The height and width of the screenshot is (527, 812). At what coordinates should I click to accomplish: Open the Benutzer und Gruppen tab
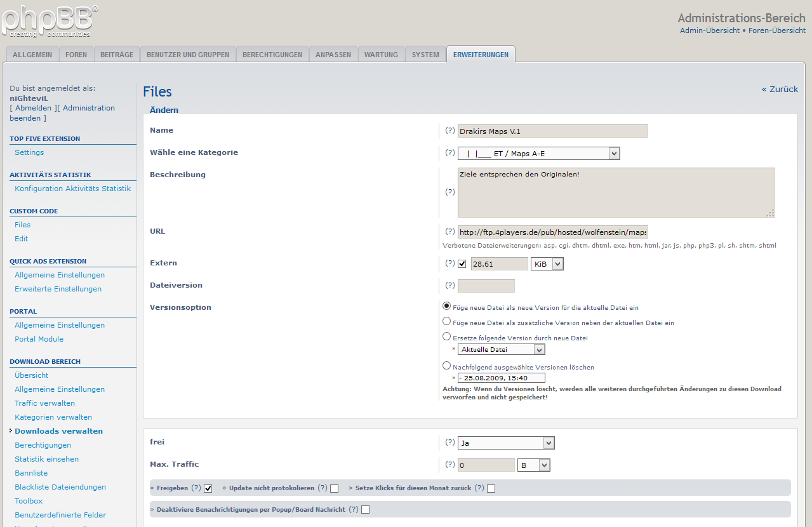[x=187, y=55]
